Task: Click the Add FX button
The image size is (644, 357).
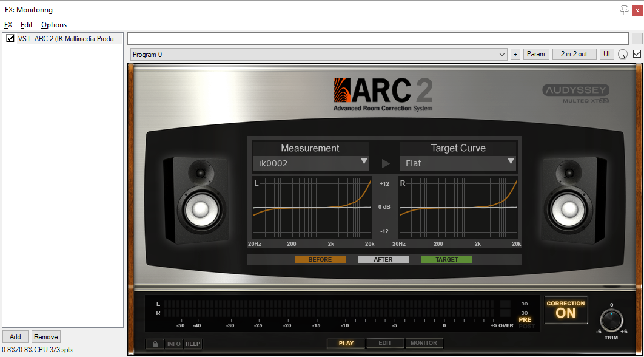Action: click(15, 336)
